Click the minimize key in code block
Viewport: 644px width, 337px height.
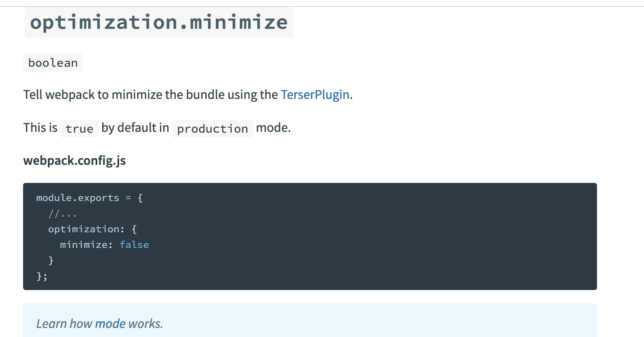pos(84,245)
